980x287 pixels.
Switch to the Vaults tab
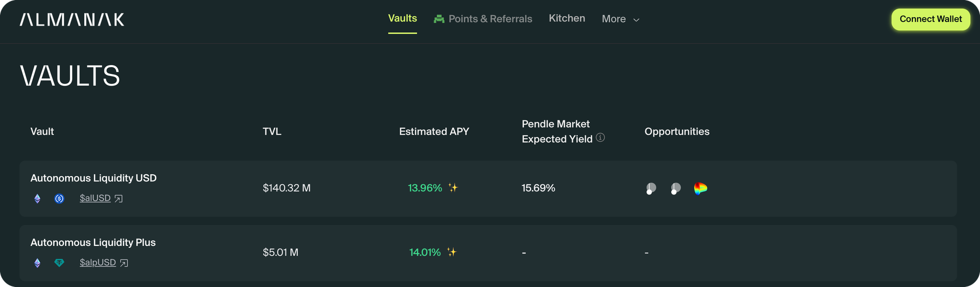(402, 19)
